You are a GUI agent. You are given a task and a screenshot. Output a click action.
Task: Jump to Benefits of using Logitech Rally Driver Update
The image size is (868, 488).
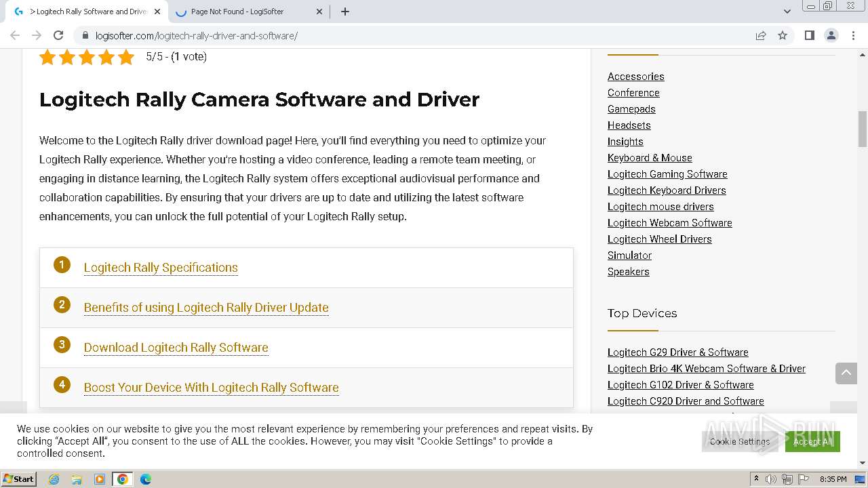coord(206,308)
